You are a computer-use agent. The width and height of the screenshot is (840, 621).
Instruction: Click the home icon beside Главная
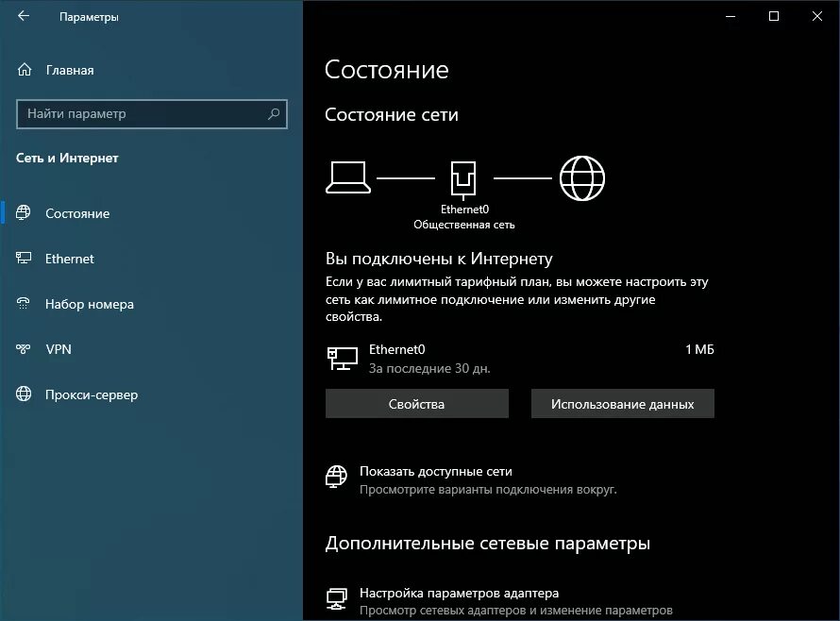pos(25,70)
